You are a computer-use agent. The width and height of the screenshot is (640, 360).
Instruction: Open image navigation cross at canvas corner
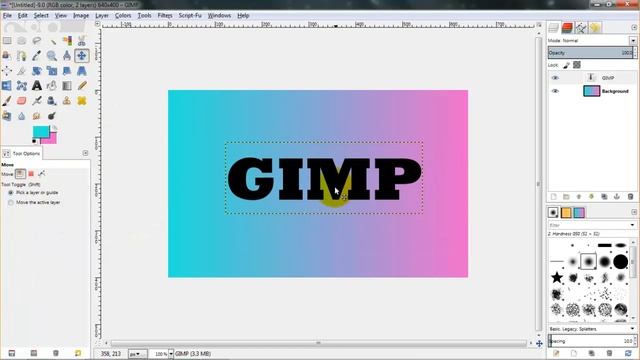(x=539, y=344)
